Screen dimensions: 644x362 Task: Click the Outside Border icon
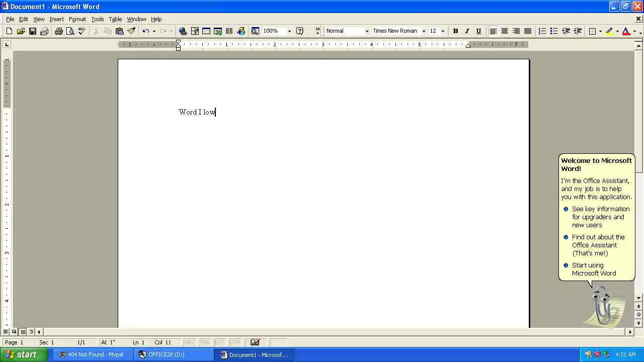593,31
